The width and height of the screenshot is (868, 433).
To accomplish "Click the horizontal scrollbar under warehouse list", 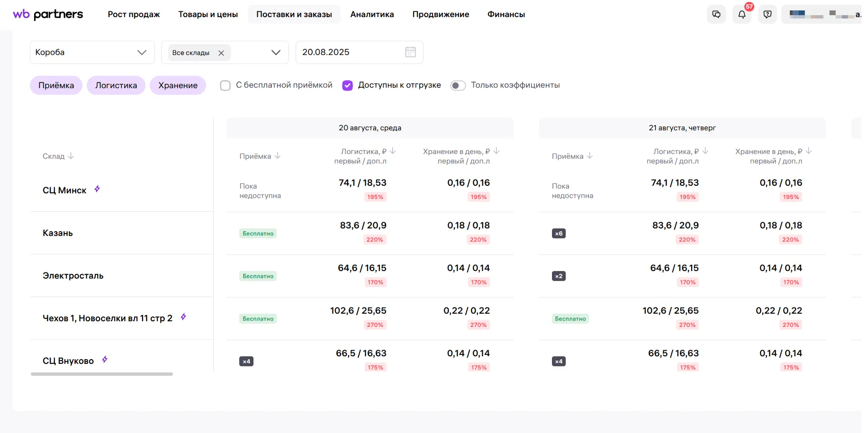I will click(102, 374).
